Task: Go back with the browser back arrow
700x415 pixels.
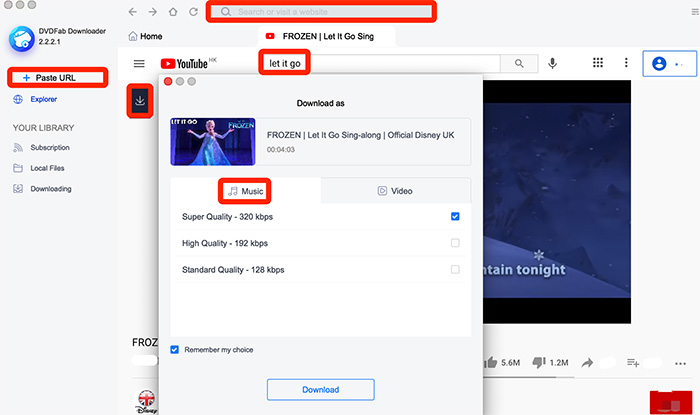Action: (133, 12)
